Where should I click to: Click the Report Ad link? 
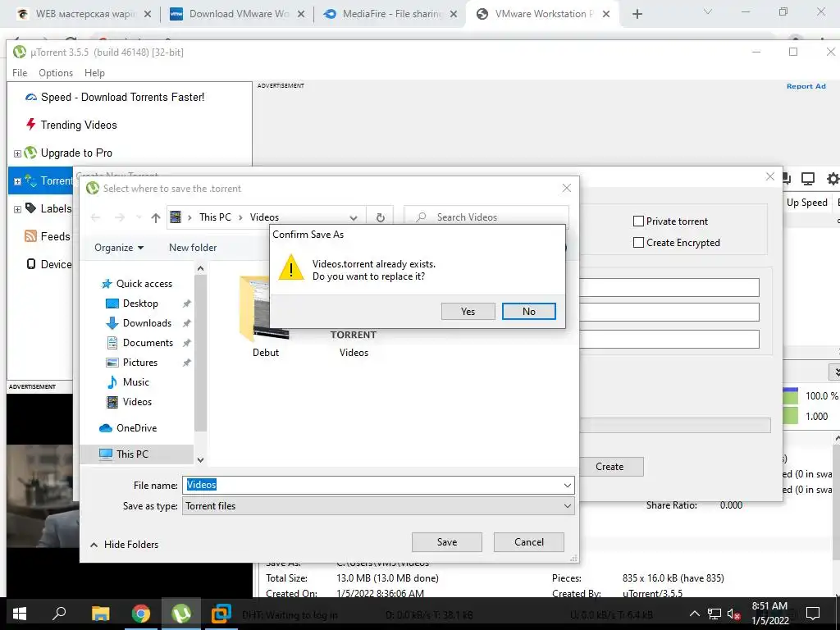click(806, 86)
